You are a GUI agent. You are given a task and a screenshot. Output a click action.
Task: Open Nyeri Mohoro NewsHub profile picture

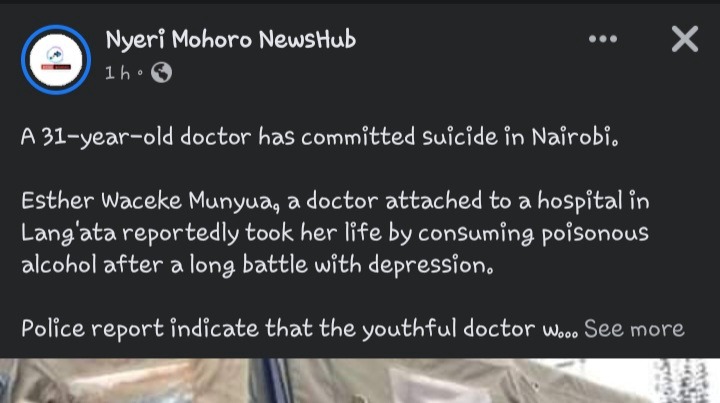(x=56, y=60)
